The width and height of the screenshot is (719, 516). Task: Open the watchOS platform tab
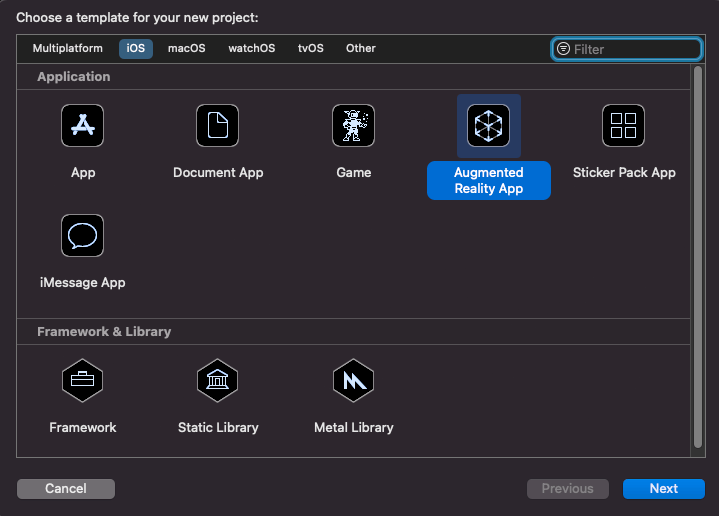(x=252, y=48)
